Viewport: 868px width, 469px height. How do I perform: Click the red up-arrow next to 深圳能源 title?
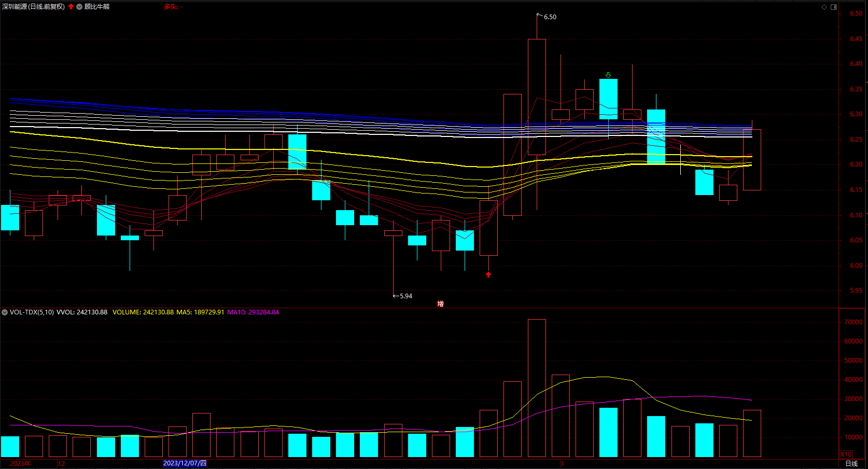tap(71, 7)
